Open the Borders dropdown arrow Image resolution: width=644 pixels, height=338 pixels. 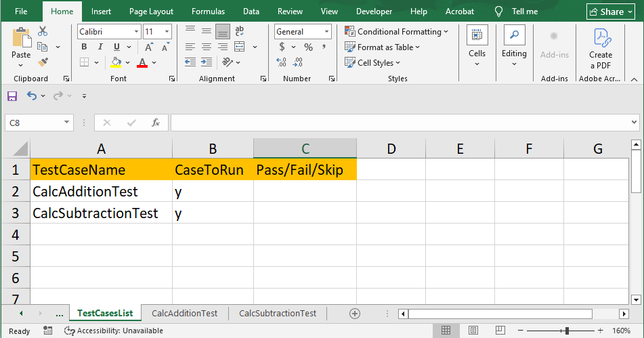point(97,62)
